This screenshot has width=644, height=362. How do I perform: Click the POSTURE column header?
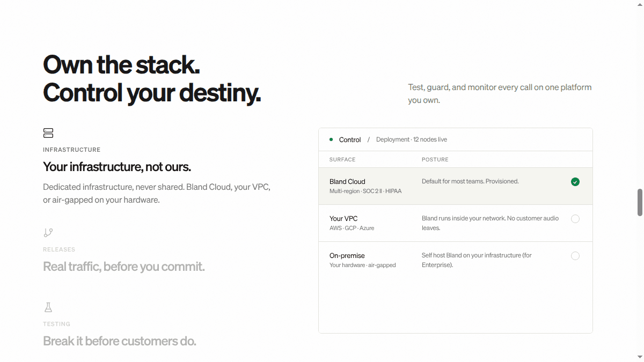[x=435, y=159]
